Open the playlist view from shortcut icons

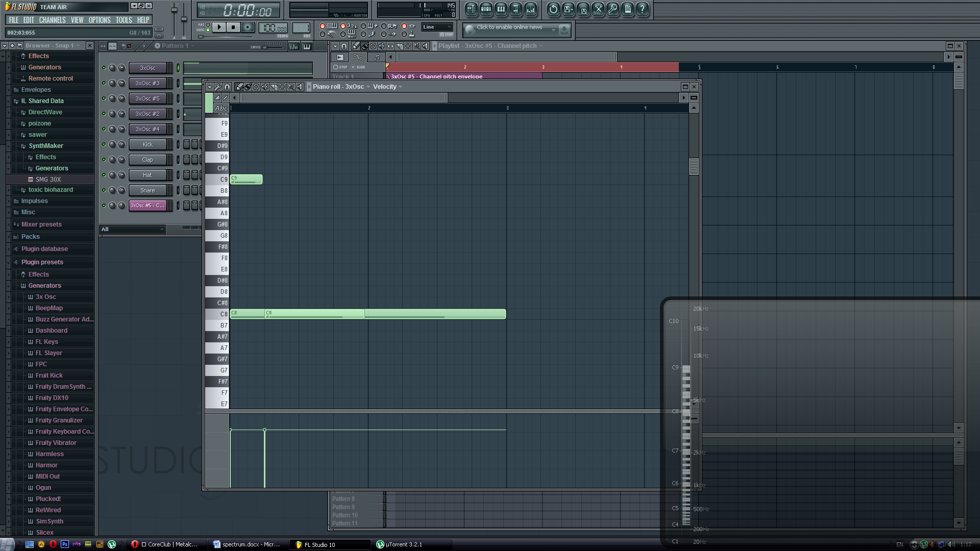pyautogui.click(x=471, y=9)
